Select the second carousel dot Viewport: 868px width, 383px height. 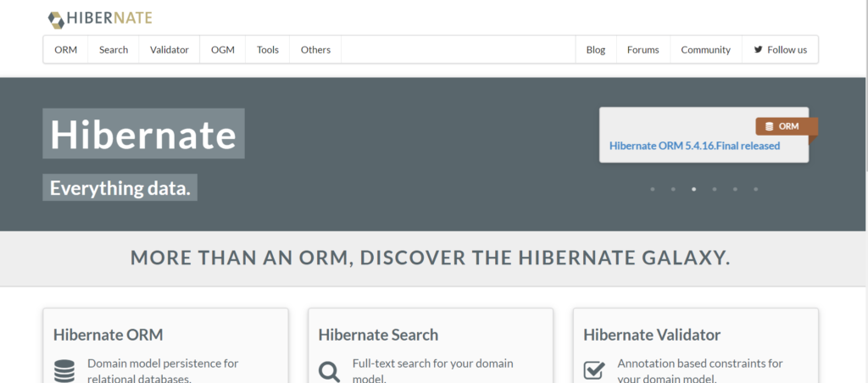(x=673, y=189)
